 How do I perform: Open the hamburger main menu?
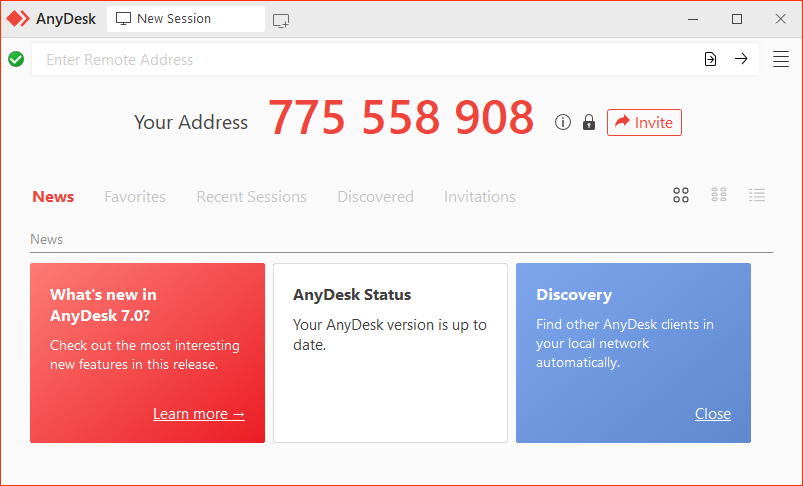coord(780,59)
